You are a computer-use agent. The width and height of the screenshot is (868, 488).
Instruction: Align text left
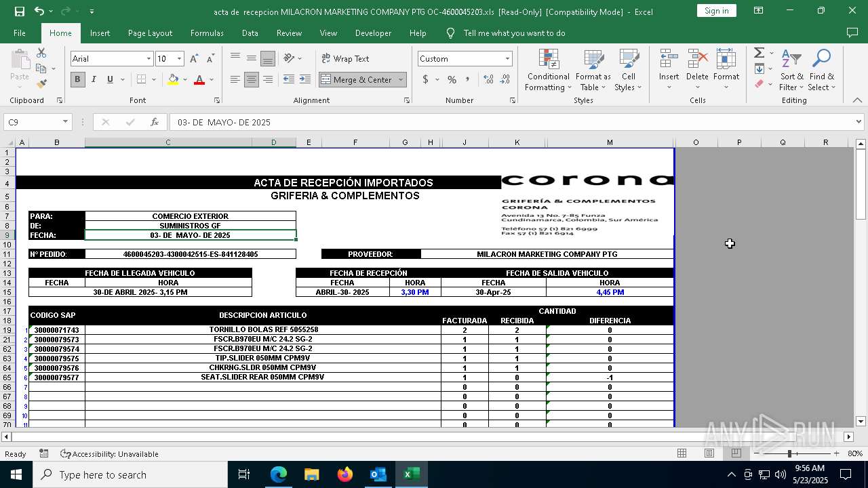(x=235, y=79)
